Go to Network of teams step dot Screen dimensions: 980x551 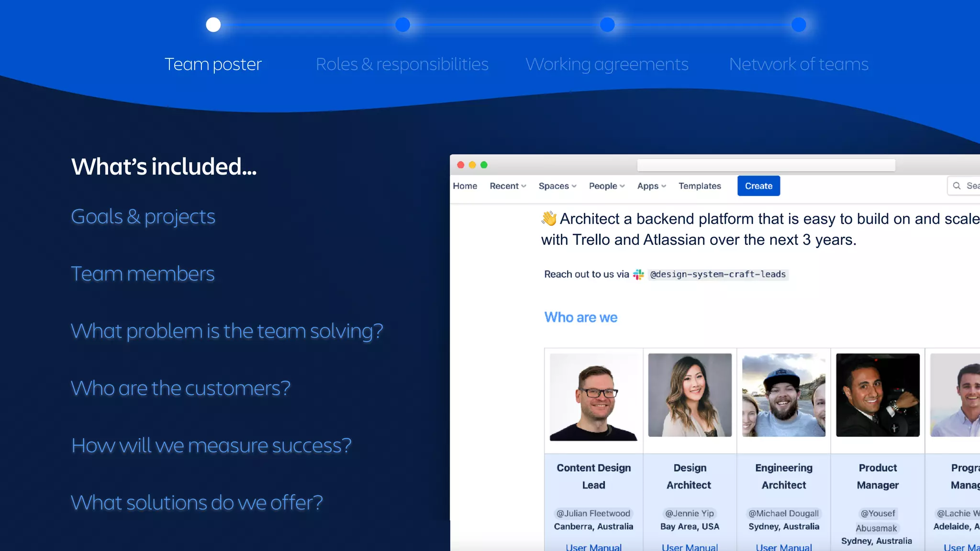799,24
